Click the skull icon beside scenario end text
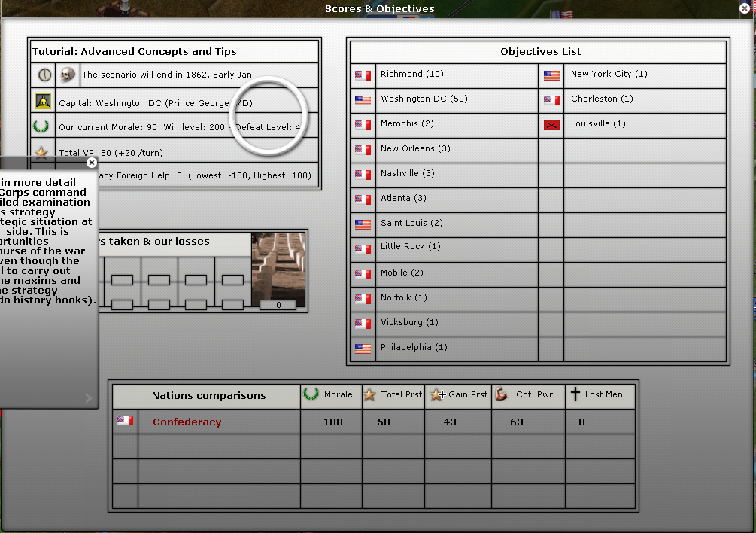Screen dimensions: 756x533 (x=68, y=75)
